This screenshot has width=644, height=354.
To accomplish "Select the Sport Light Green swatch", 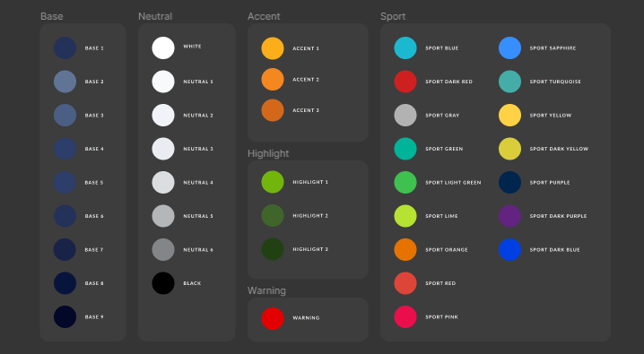I will [x=405, y=183].
